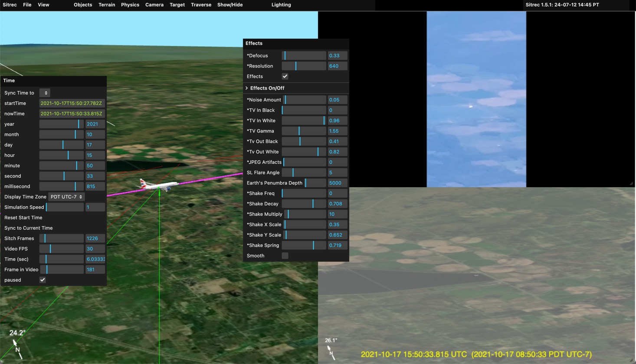Collapse the Time panel header
The width and height of the screenshot is (636, 364).
pyautogui.click(x=9, y=81)
